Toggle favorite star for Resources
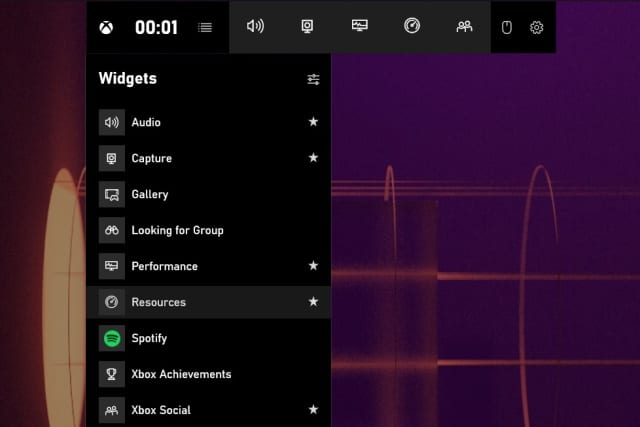Image resolution: width=640 pixels, height=427 pixels. click(313, 302)
